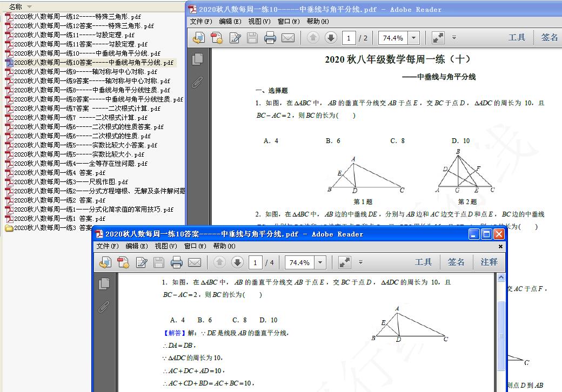This screenshot has height=392, width=562.
Task: Toggle full screen mode with the arrows icon
Action: (x=437, y=37)
